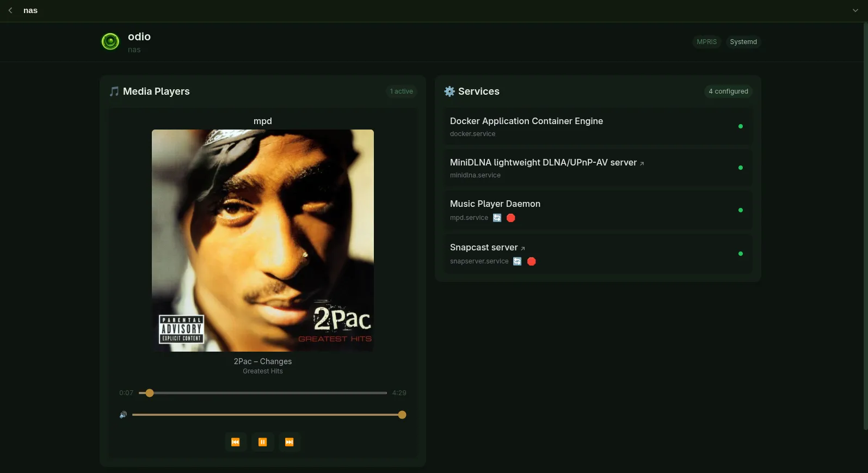Click the 2Pac – Changes track title
Image resolution: width=868 pixels, height=473 pixels.
[263, 361]
